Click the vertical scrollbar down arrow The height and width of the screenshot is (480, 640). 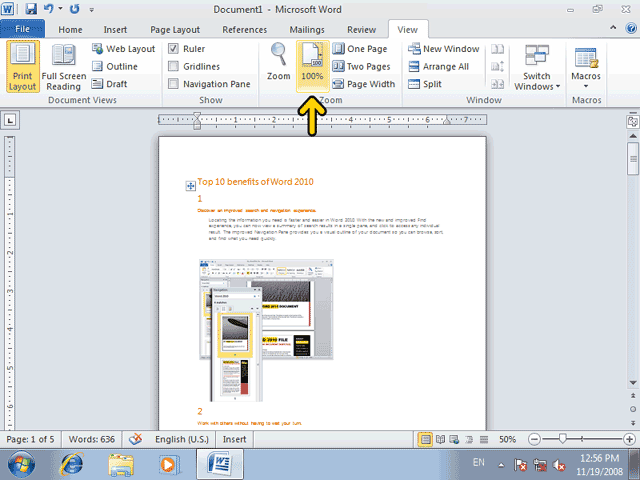633,382
